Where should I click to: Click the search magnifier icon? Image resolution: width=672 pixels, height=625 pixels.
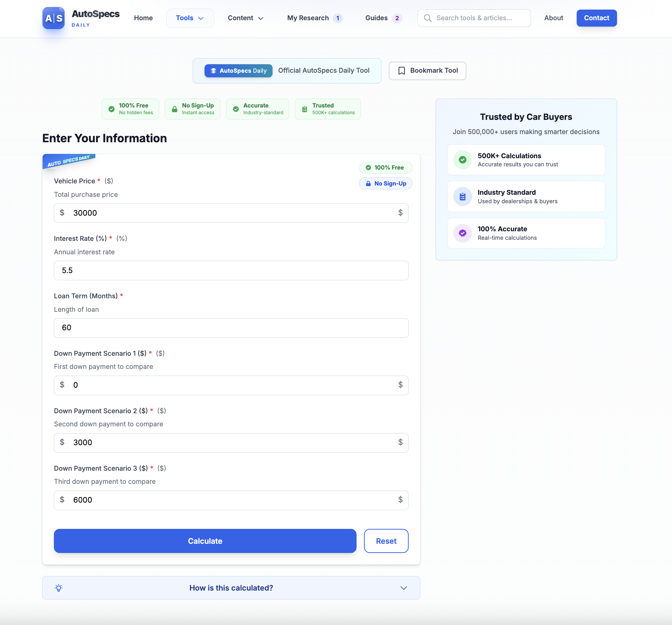(428, 18)
